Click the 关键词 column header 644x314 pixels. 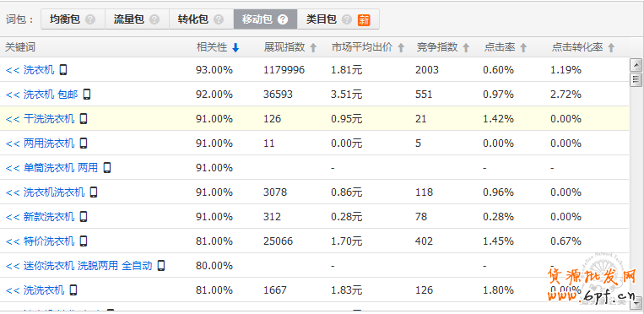point(20,47)
